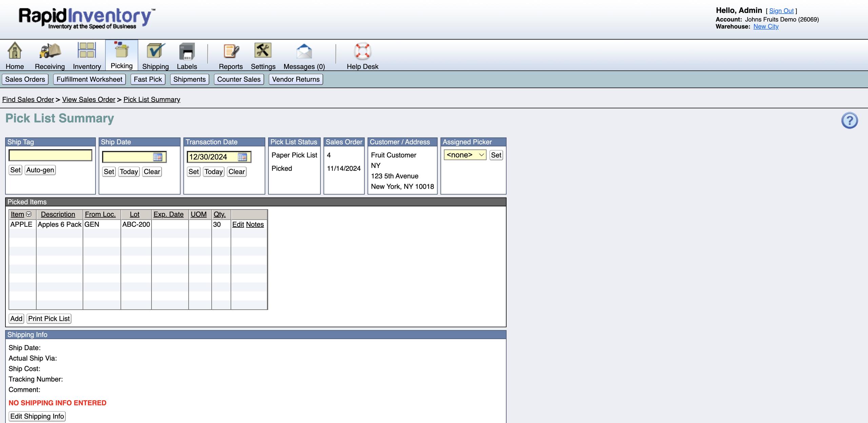
Task: Expand the Assigned Picker dropdown
Action: (465, 155)
